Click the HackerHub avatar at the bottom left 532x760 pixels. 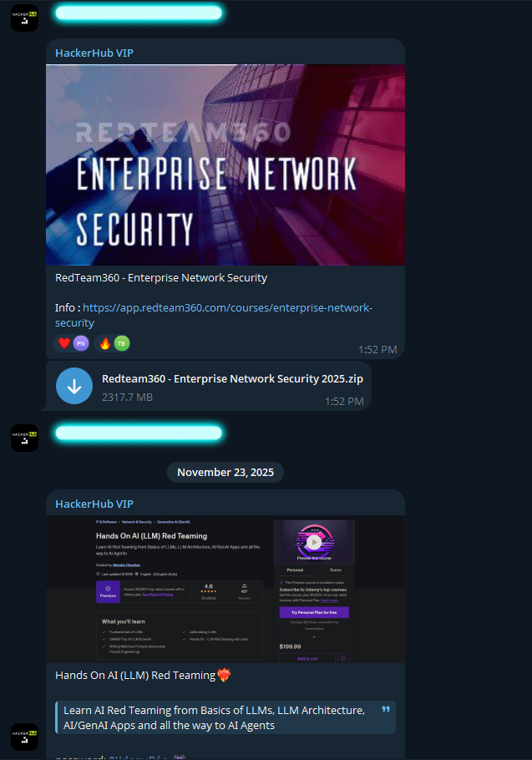click(x=24, y=737)
